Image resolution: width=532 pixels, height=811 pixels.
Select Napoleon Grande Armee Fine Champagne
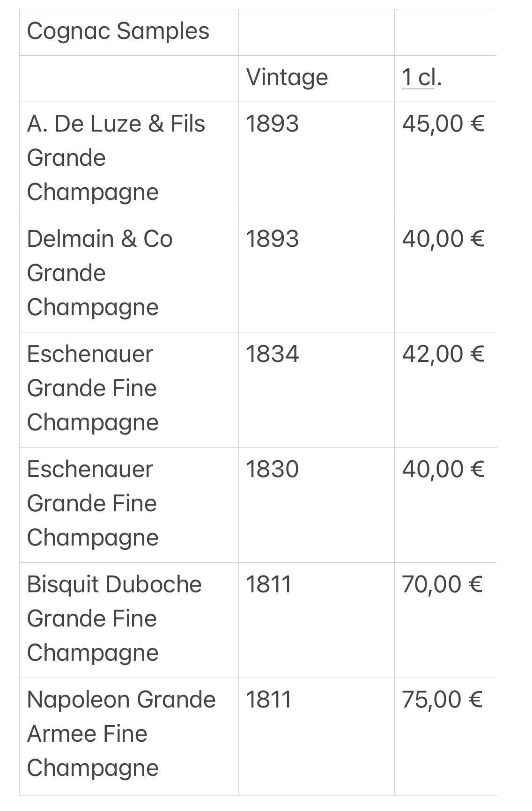[121, 734]
